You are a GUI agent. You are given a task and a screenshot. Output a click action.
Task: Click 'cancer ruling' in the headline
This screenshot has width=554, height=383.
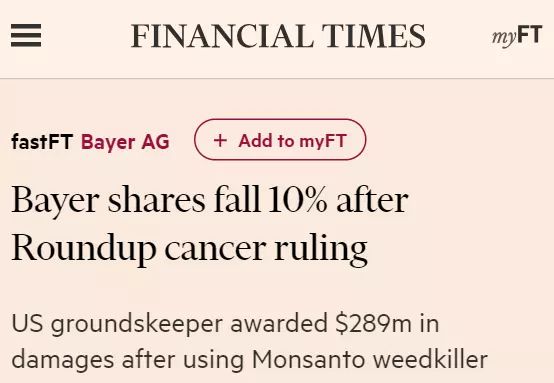point(266,249)
